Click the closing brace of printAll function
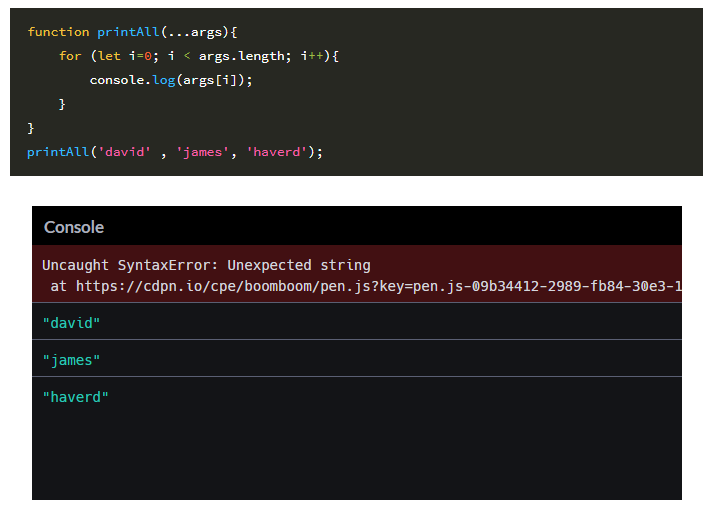The image size is (709, 517). click(31, 128)
